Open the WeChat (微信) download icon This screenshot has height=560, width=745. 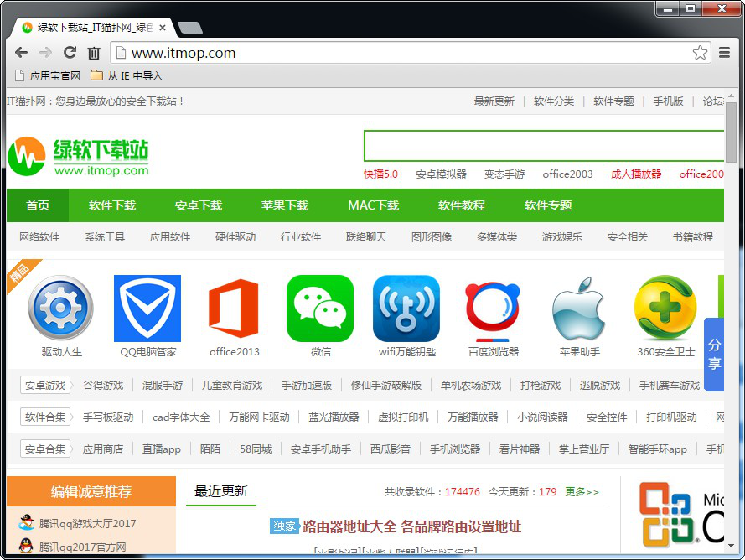coord(319,309)
